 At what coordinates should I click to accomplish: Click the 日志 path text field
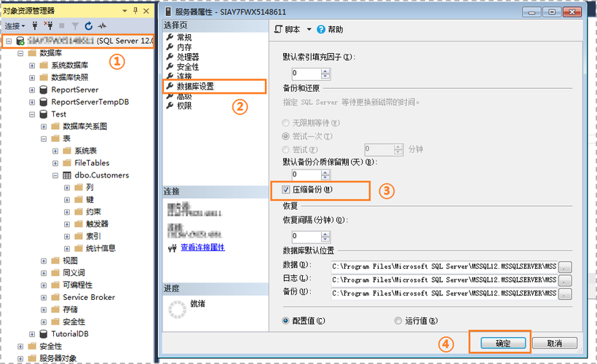444,280
